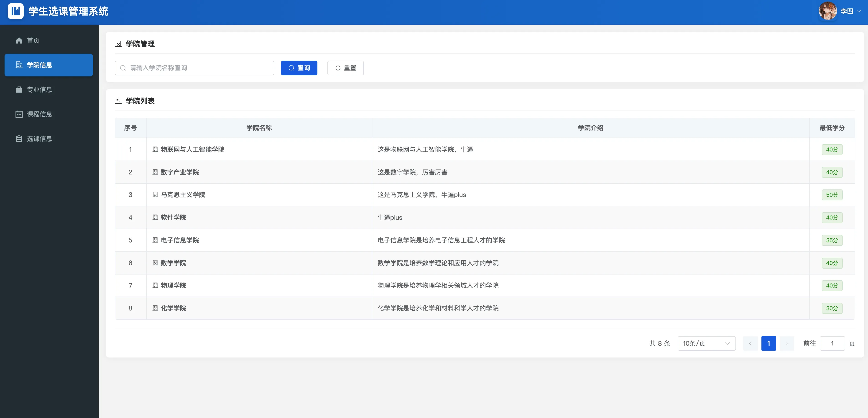
Task: Open the 李四 user dropdown arrow
Action: 859,11
